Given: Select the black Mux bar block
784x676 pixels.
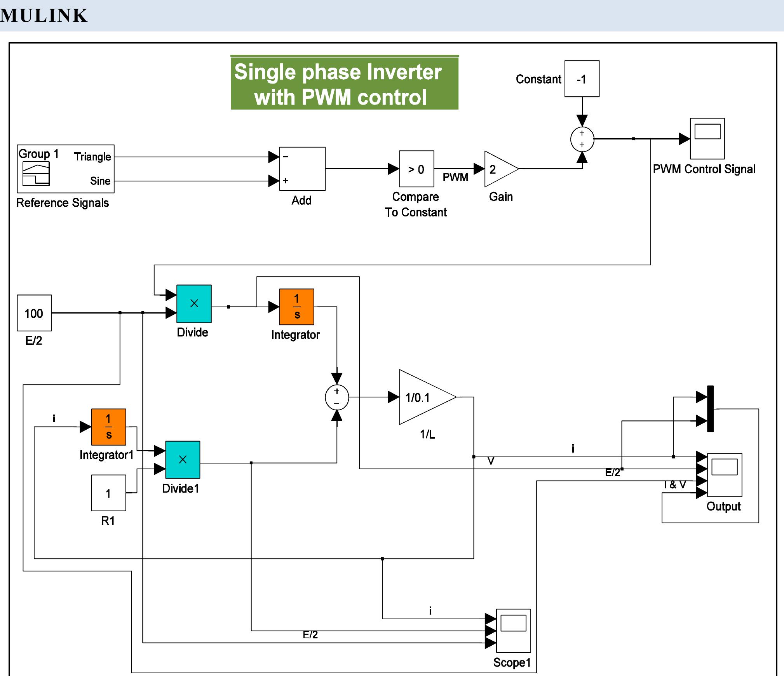Looking at the screenshot, I should 710,409.
